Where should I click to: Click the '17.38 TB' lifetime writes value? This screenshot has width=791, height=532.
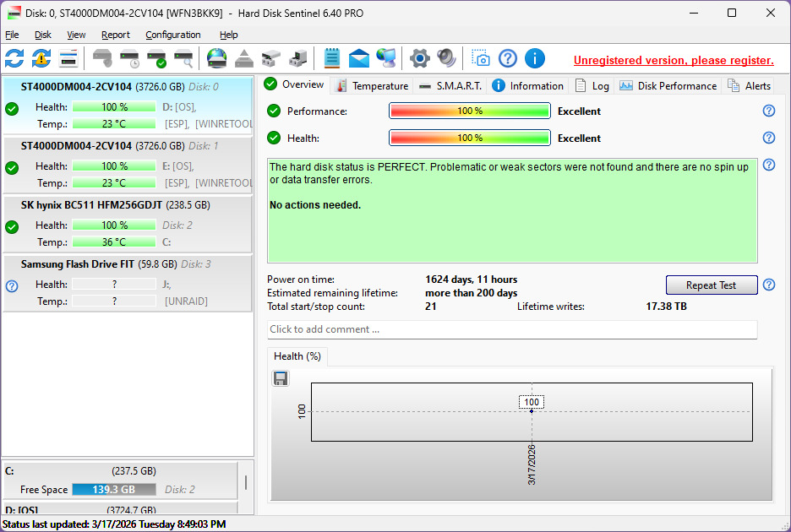tap(666, 306)
